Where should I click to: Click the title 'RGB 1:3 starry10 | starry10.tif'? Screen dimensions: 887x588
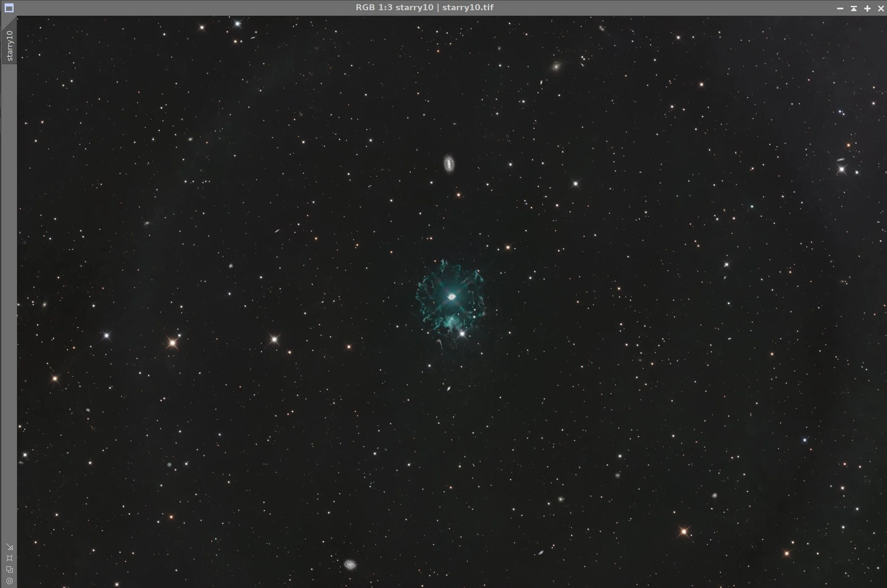click(x=424, y=7)
